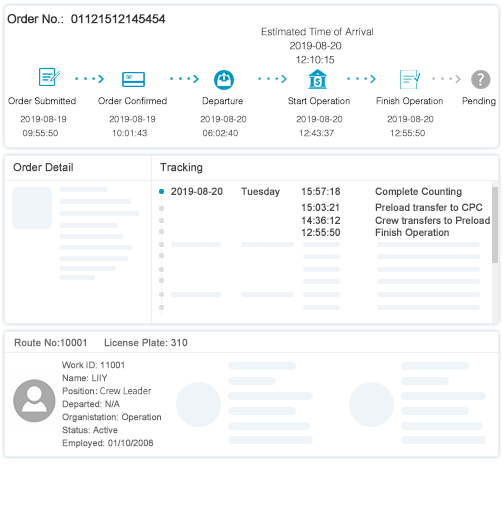The width and height of the screenshot is (503, 521).
Task: Click the order detail placeholder thumbnail
Action: click(32, 208)
